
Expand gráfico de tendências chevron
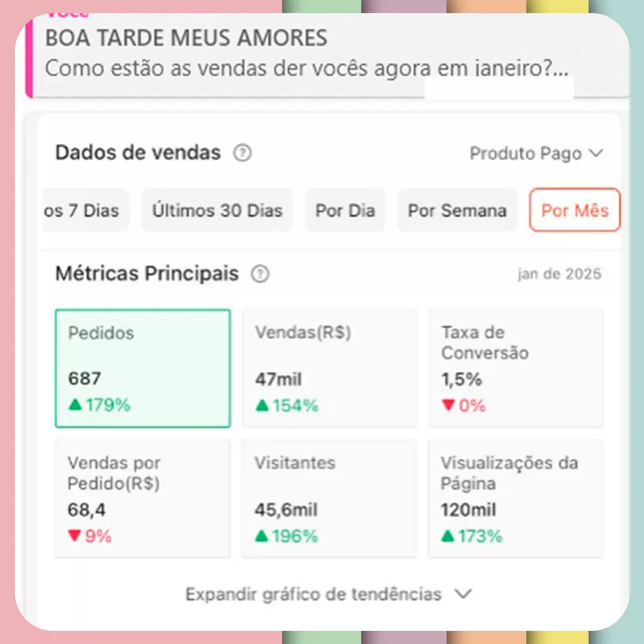pos(463,594)
